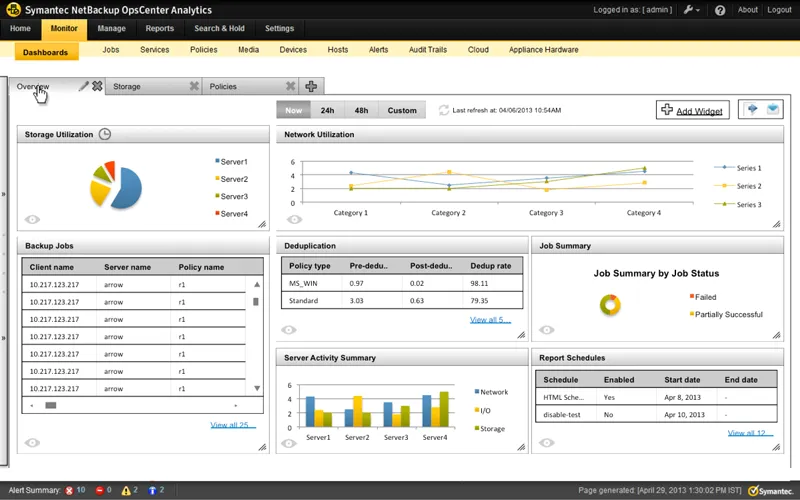
Task: Click the informational alerts blue icon
Action: point(152,490)
